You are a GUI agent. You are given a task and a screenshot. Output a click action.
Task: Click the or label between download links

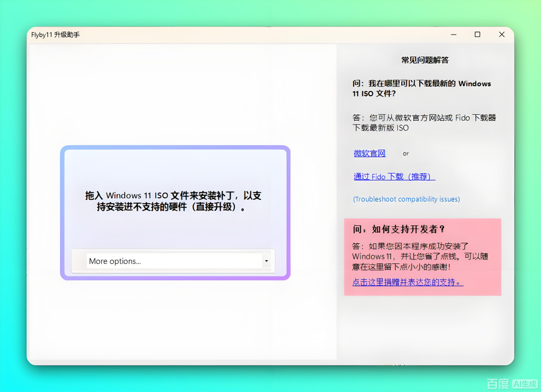point(406,153)
